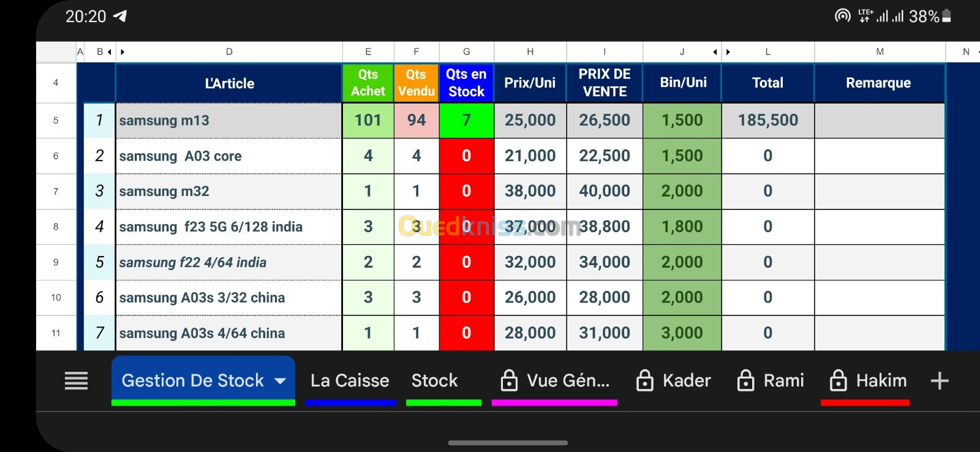980x452 pixels.
Task: Select the Qts en Stock header cell
Action: pos(467,83)
